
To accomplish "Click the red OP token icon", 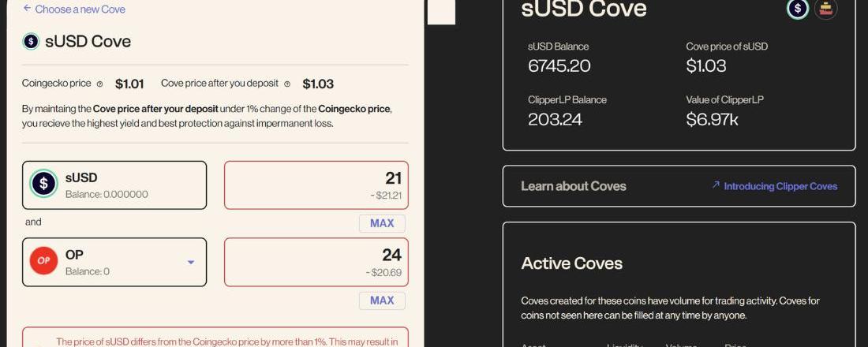I will point(43,261).
